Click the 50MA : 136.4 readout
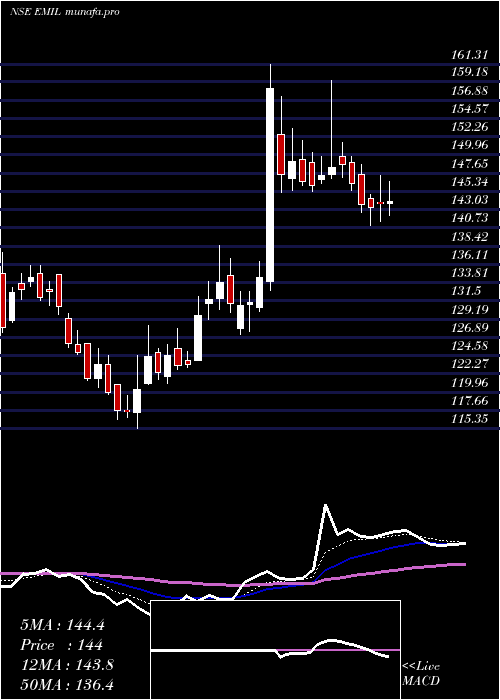Viewport: 500px width, 700px height. 67,685
